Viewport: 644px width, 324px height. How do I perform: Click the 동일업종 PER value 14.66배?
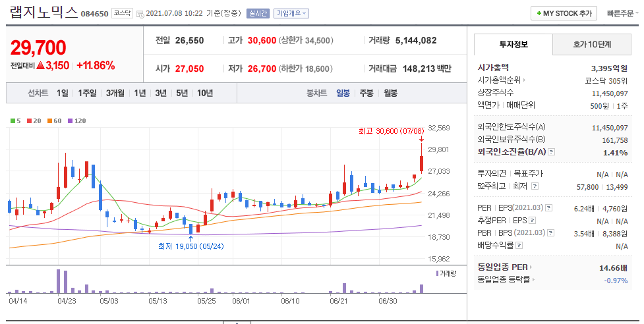[614, 268]
